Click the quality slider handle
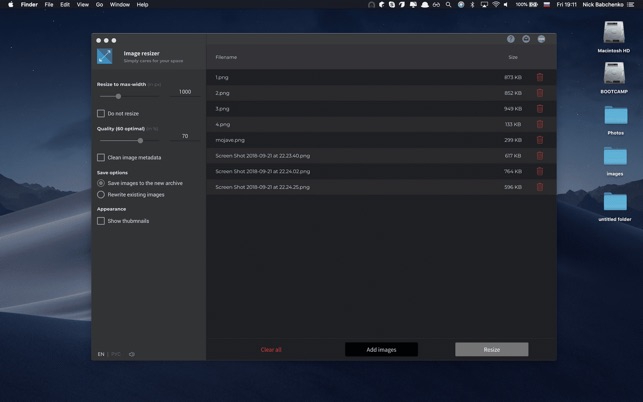Viewport: 643px width, 402px height. [140, 141]
